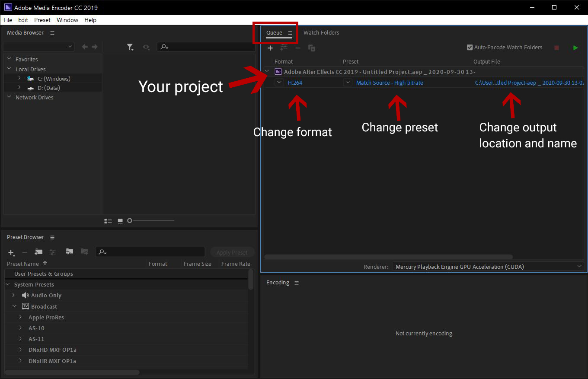Screen dimensions: 588x379
Task: Open preset settings icon in Preset Browser
Action: [52, 252]
